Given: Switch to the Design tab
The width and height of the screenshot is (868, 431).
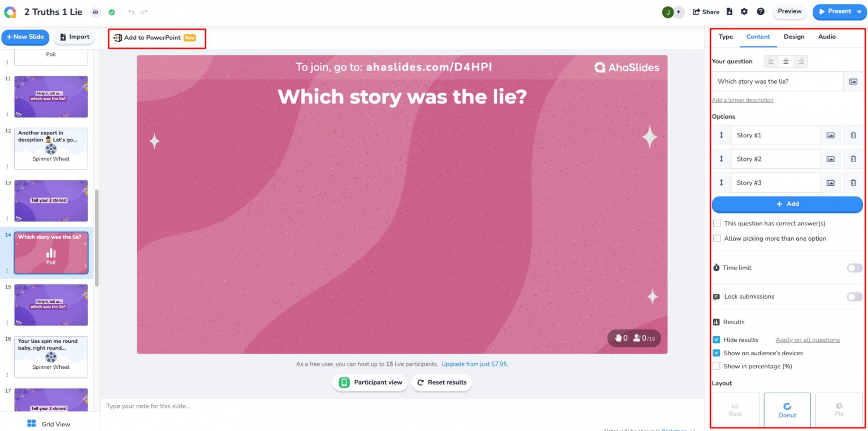Looking at the screenshot, I should click(x=793, y=37).
